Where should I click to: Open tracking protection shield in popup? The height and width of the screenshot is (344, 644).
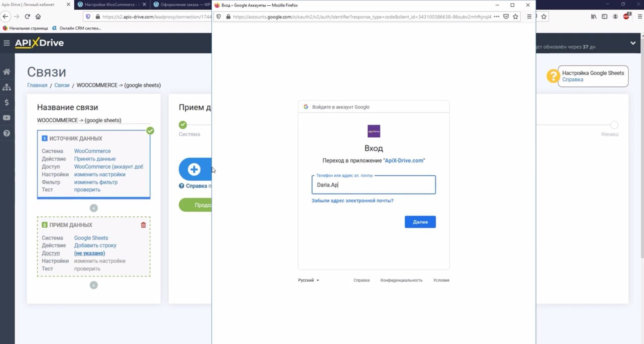tap(219, 16)
